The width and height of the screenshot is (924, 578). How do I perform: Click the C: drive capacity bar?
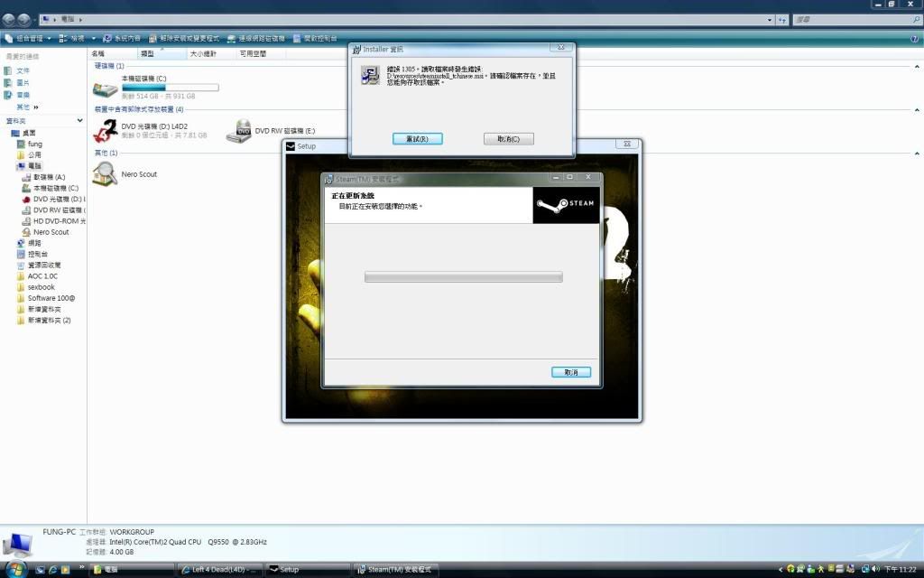coord(171,88)
